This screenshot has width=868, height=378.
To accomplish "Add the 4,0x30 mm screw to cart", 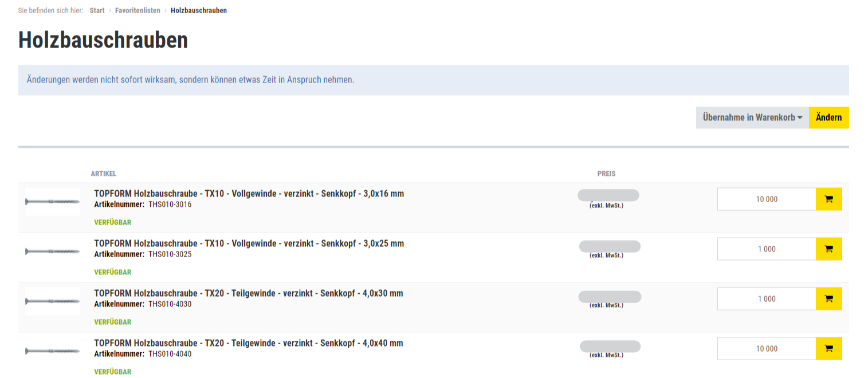I will click(828, 299).
